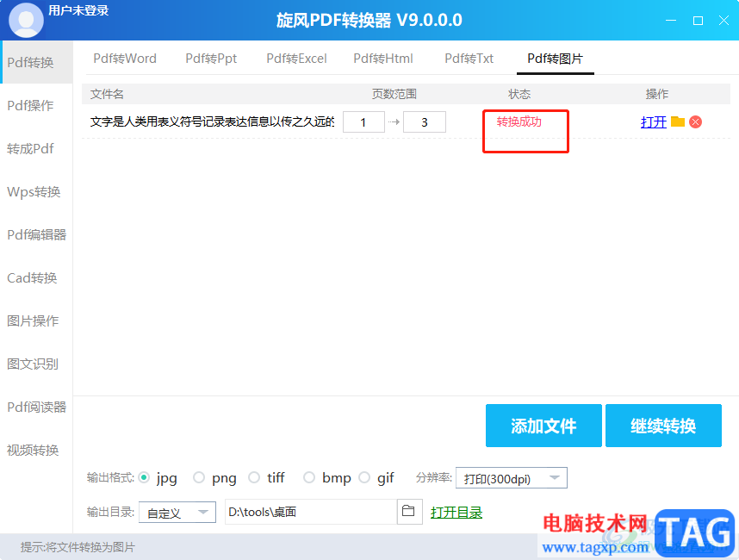
Task: Close the 旋风PDF转换器 window
Action: (x=723, y=21)
